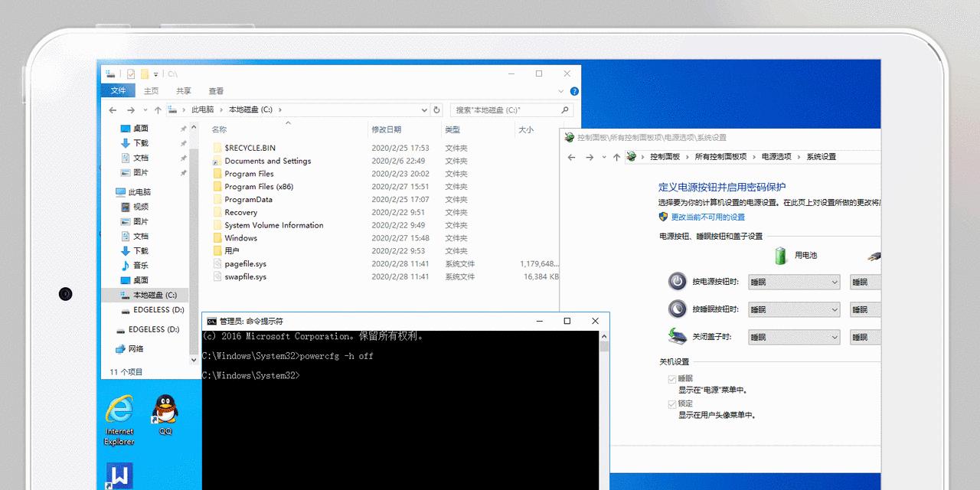Click 此电脑 in Explorer's address breadcrumb
The width and height of the screenshot is (980, 490).
point(202,110)
